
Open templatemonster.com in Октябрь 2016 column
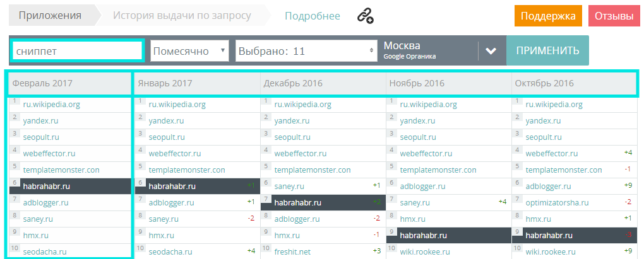click(564, 170)
